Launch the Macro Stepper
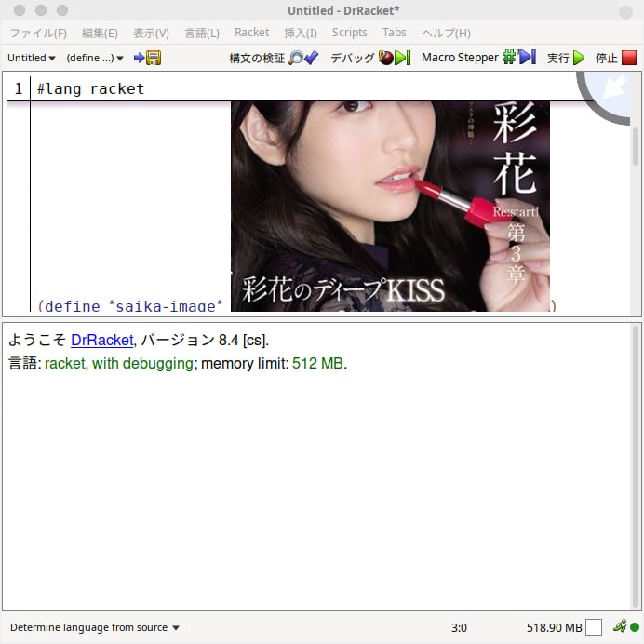Screen dimensions: 644x644 tap(478, 58)
